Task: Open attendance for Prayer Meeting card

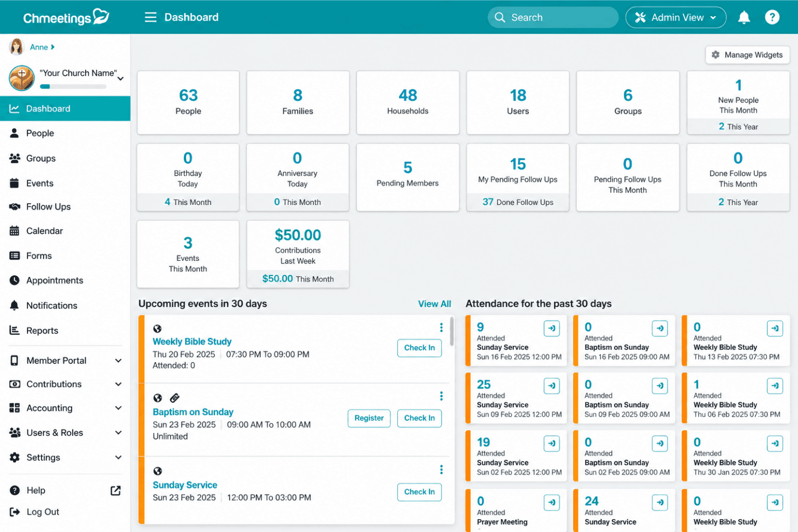Action: [x=552, y=502]
